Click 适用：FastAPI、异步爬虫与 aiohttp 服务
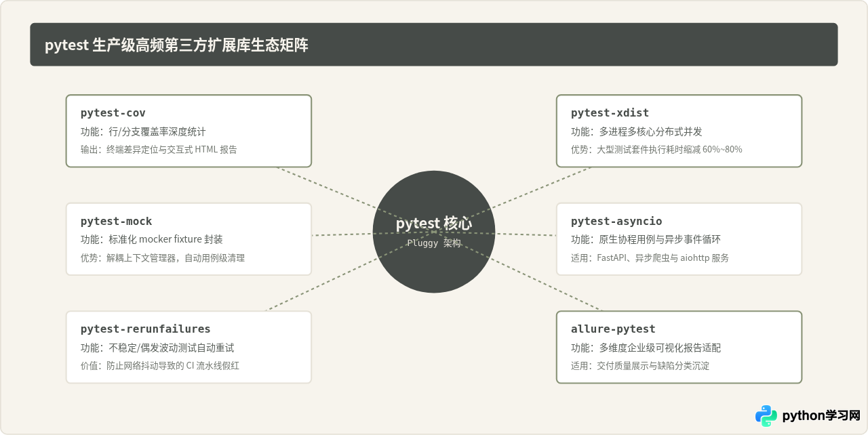Screen dimensions: 868x435 coord(650,257)
